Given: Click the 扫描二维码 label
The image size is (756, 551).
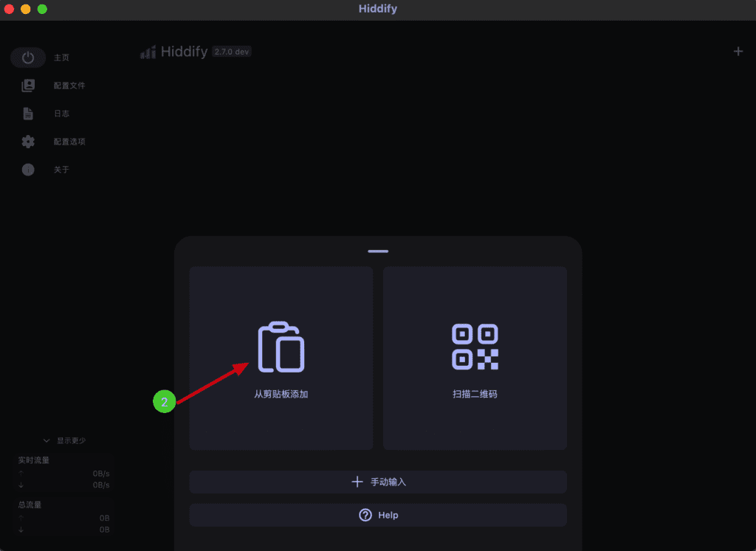Looking at the screenshot, I should point(475,394).
